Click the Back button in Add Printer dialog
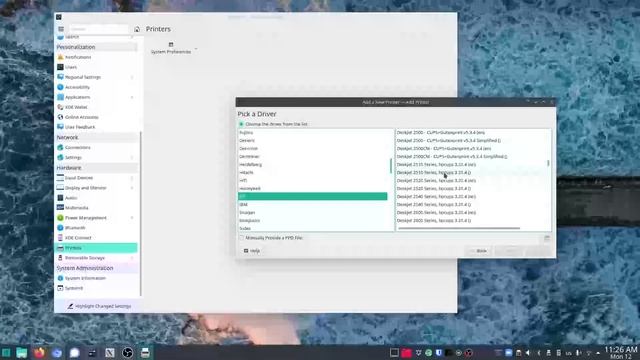This screenshot has width=640, height=360. 478,251
